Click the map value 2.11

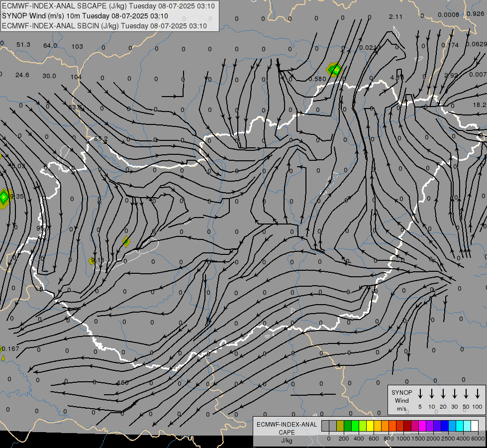click(395, 17)
